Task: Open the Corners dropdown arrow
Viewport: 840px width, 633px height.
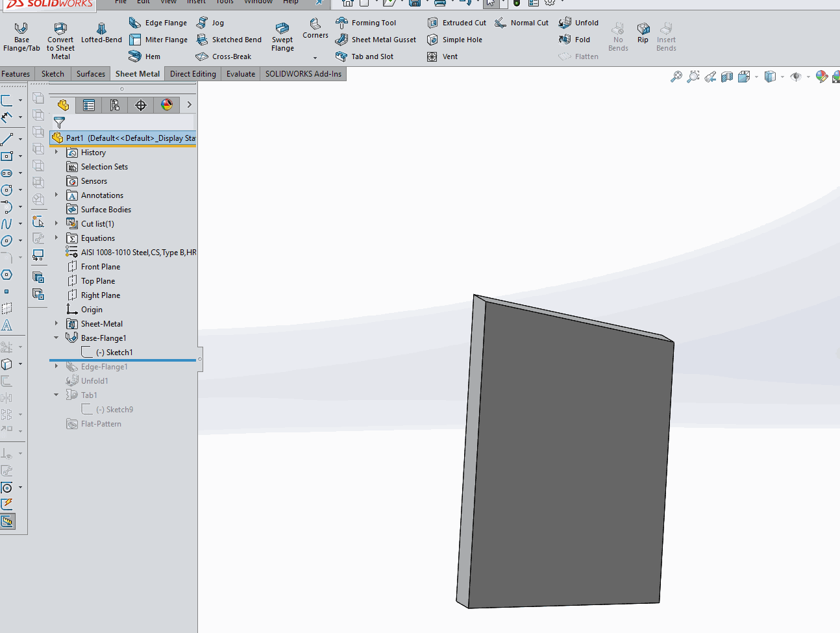Action: pos(315,58)
